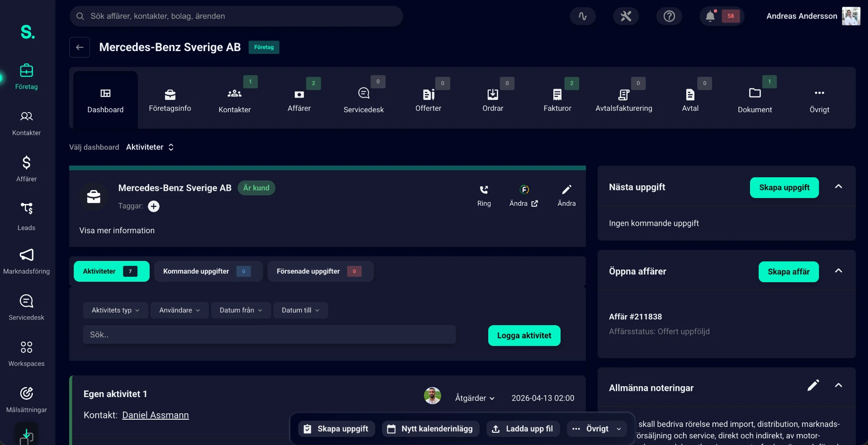Open notifications bell with 58 badge
The height and width of the screenshot is (445, 868).
click(x=722, y=16)
